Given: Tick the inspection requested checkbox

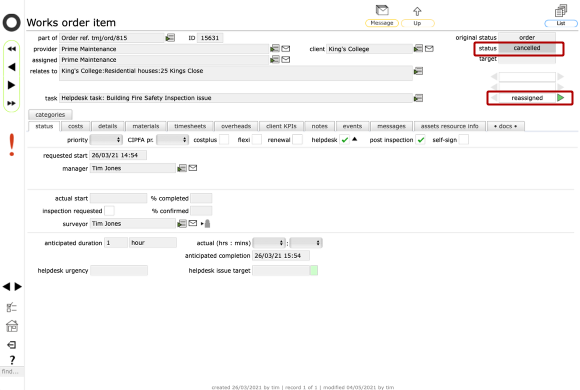Looking at the screenshot, I should pos(109,211).
